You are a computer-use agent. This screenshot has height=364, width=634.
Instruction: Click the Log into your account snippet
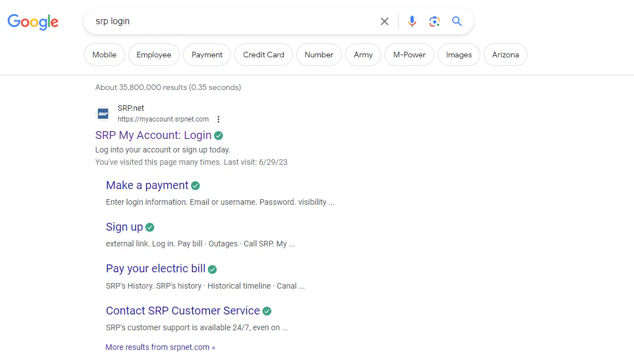point(163,150)
